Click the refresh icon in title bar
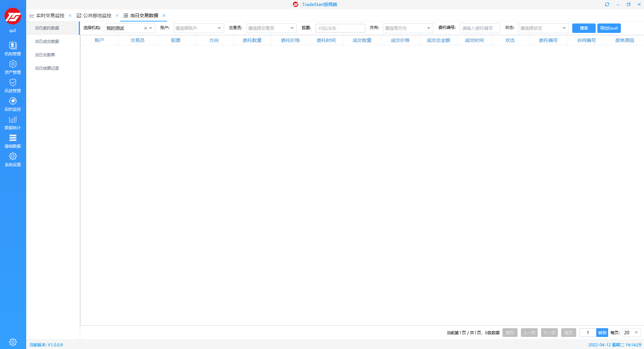Image resolution: width=644 pixels, height=349 pixels. [x=607, y=4]
